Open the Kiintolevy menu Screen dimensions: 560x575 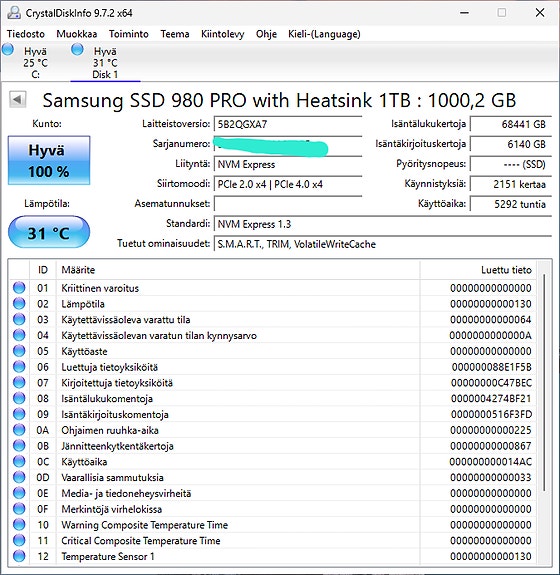(x=223, y=34)
